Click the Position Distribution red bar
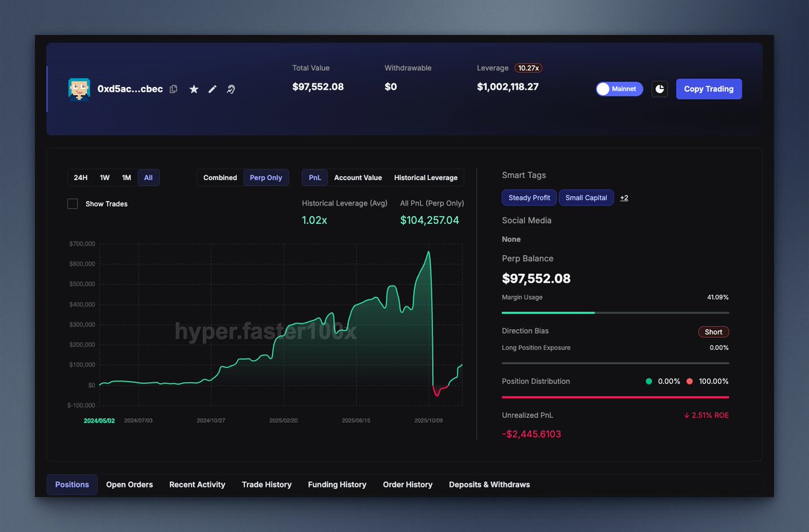This screenshot has width=809, height=532. click(x=616, y=397)
